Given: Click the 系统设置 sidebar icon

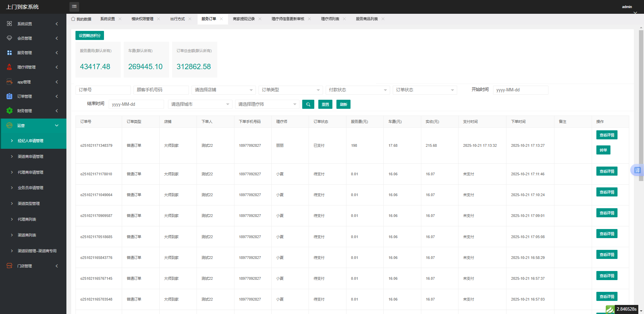Looking at the screenshot, I should tap(9, 24).
